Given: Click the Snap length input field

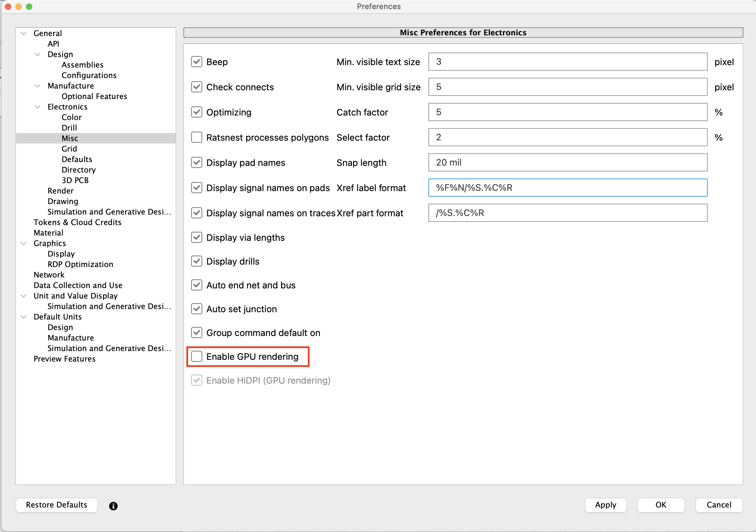Looking at the screenshot, I should tap(567, 162).
